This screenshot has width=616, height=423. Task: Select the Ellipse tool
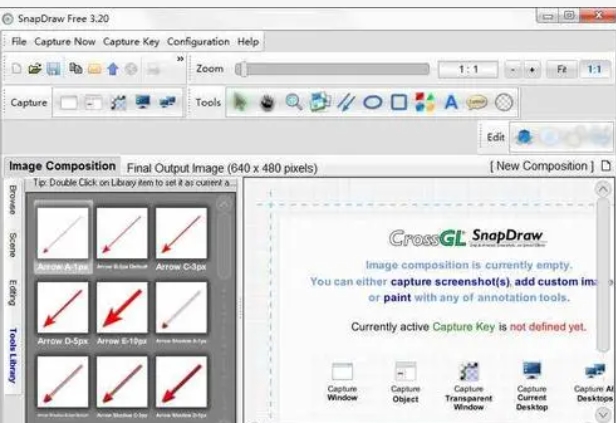pyautogui.click(x=372, y=103)
